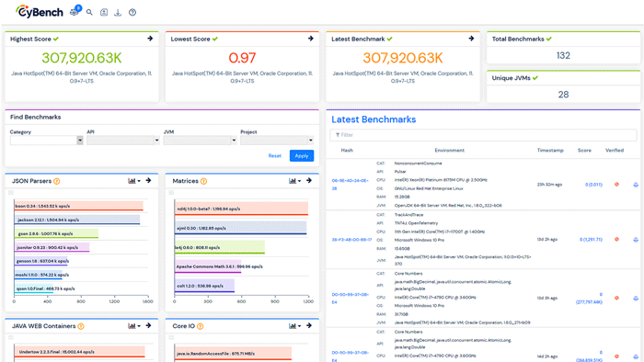Viewport: 644px width, 362px height.
Task: Open Matrices chart type dropdown
Action: click(295, 181)
